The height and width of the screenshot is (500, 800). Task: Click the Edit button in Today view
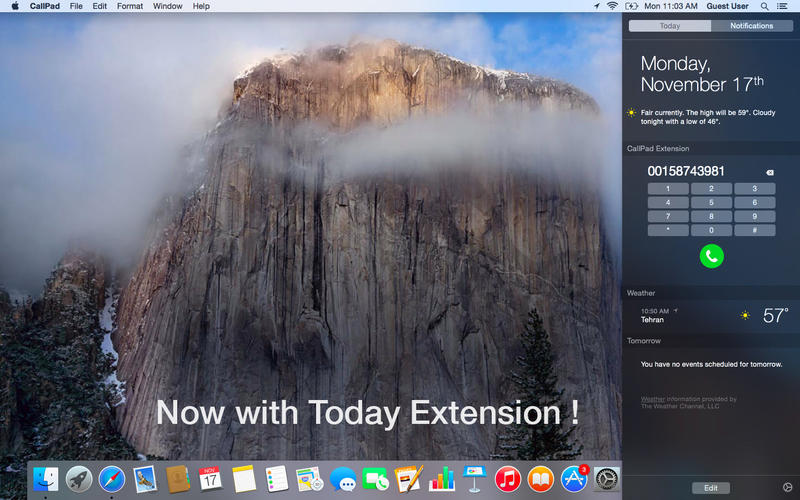711,488
